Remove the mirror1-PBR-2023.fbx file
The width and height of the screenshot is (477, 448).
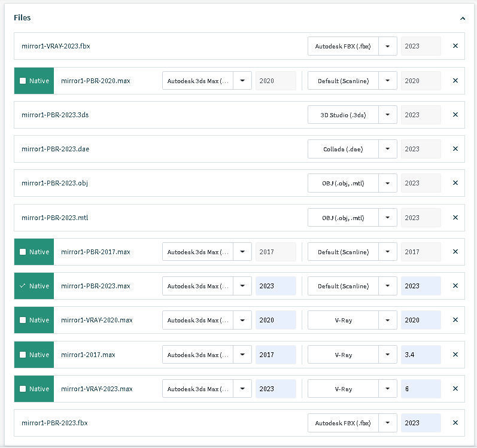(455, 423)
